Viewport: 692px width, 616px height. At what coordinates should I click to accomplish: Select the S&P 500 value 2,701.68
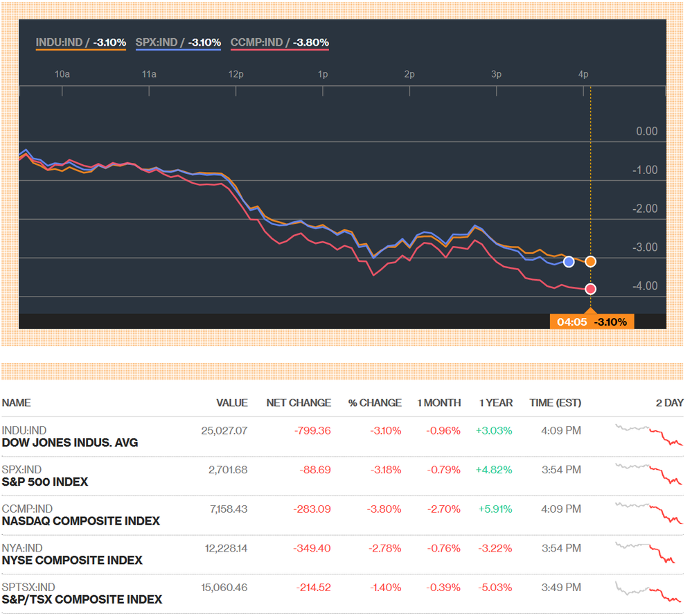[228, 470]
